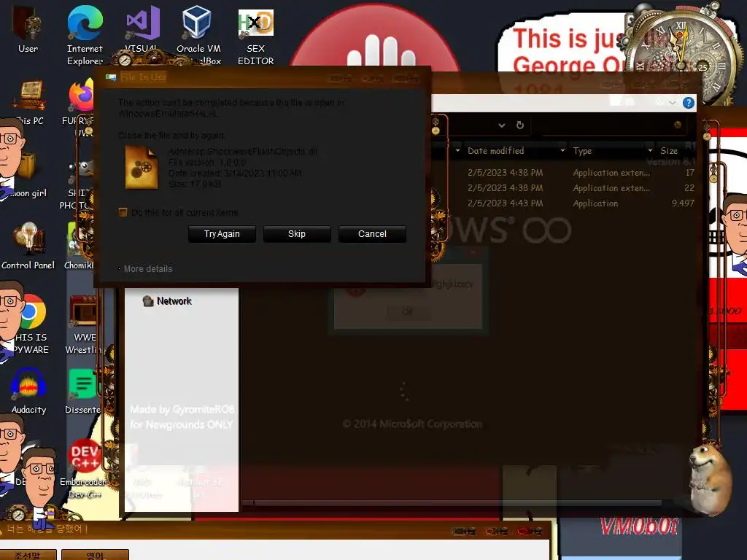Open Internet Explorer desktop shortcut

click(x=85, y=34)
